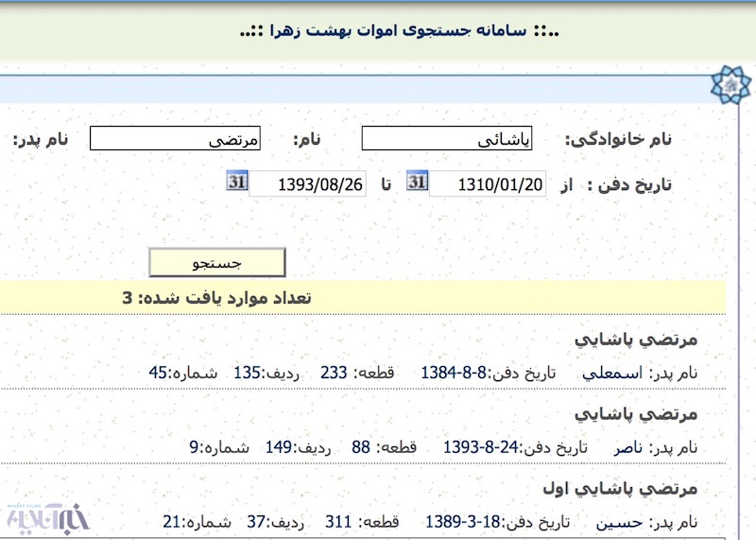Image resolution: width=756 pixels, height=540 pixels.
Task: Click قطعه value 233
Action: (x=334, y=373)
